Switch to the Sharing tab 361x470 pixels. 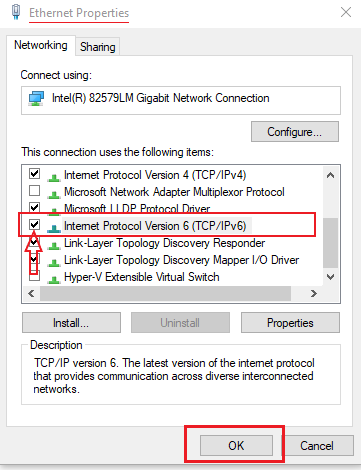(98, 47)
